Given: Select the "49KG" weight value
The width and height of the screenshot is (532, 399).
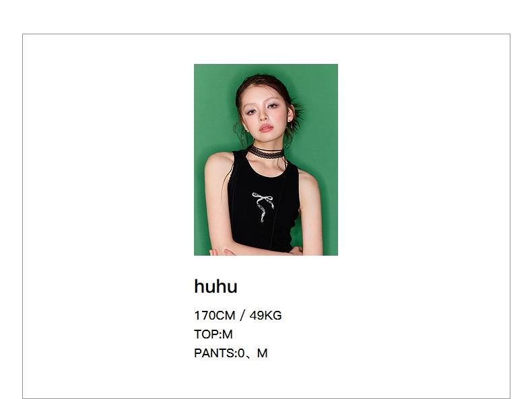Looking at the screenshot, I should coord(265,316).
